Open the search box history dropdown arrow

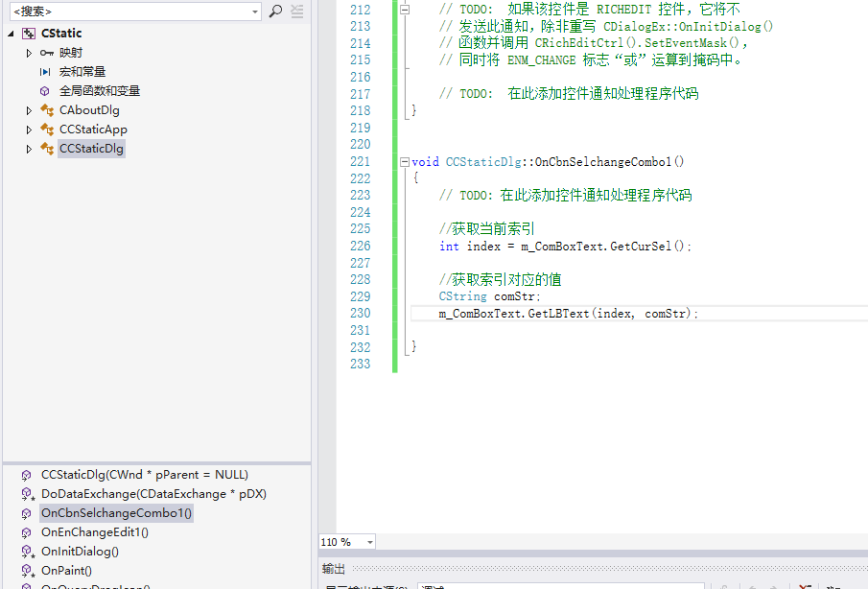[x=254, y=12]
